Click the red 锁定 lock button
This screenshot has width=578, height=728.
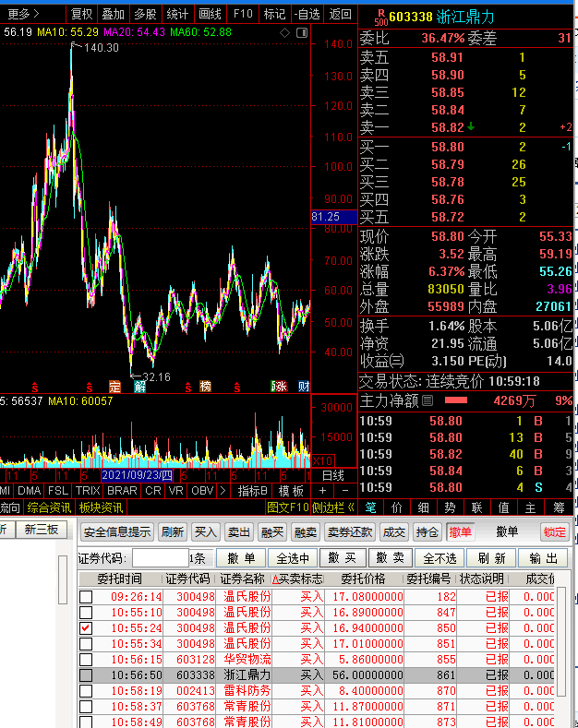pyautogui.click(x=555, y=532)
